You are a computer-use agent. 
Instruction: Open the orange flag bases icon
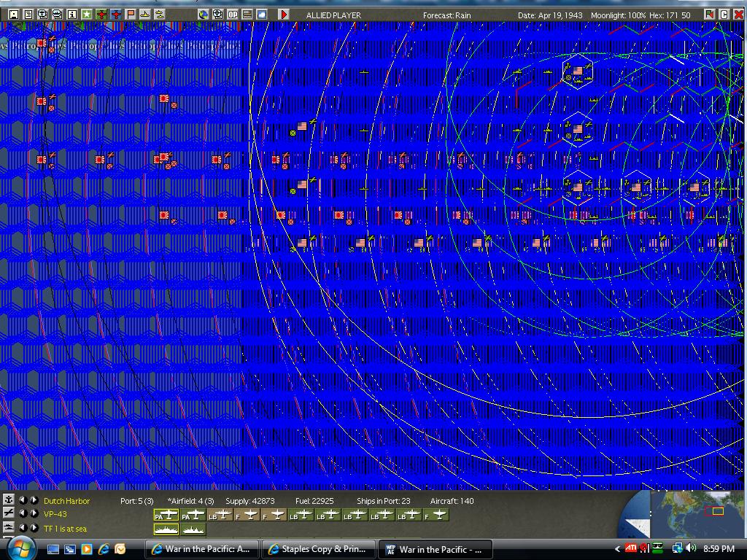(x=131, y=15)
